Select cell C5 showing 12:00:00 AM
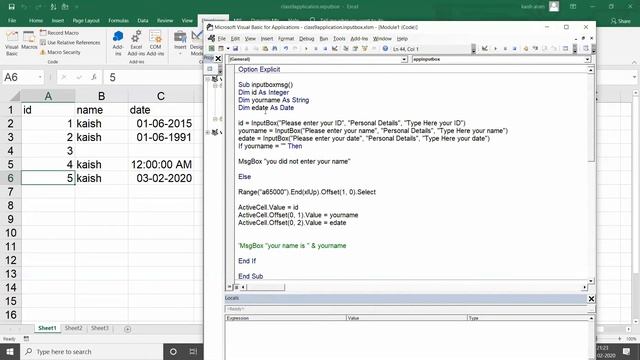The width and height of the screenshot is (640, 360). (x=161, y=164)
